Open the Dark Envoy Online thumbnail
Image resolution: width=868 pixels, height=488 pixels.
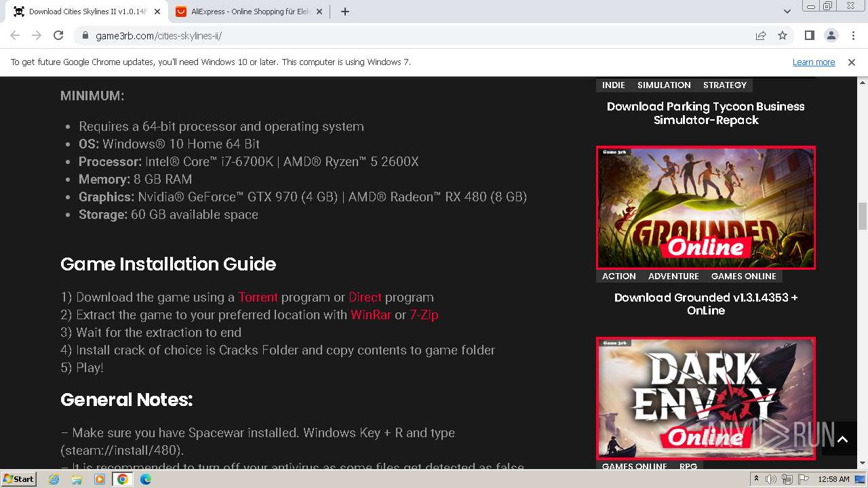[x=706, y=399]
